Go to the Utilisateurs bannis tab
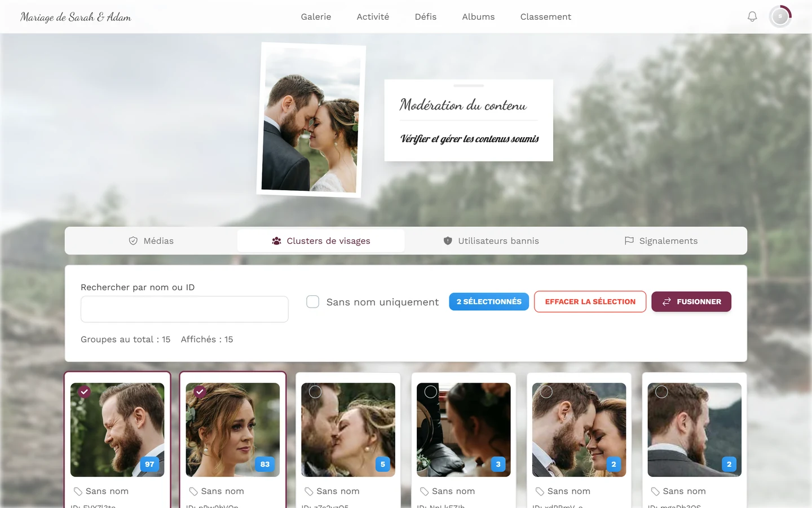812x508 pixels. (x=491, y=241)
